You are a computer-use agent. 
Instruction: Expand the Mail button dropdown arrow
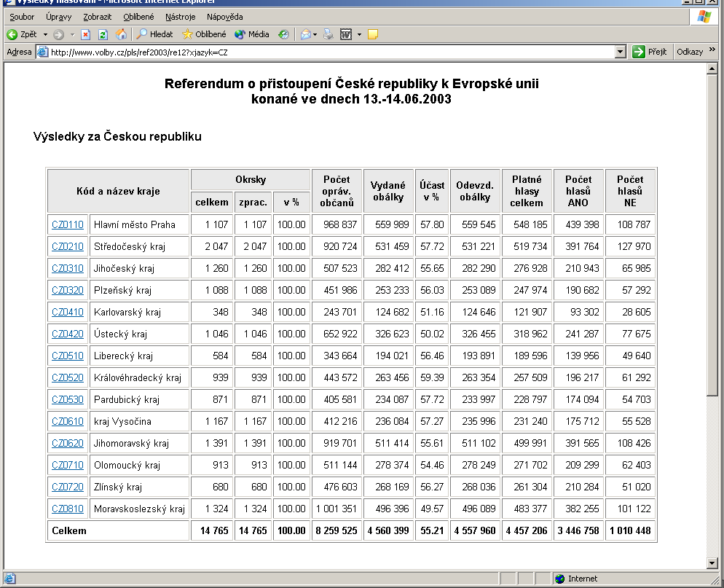click(315, 34)
